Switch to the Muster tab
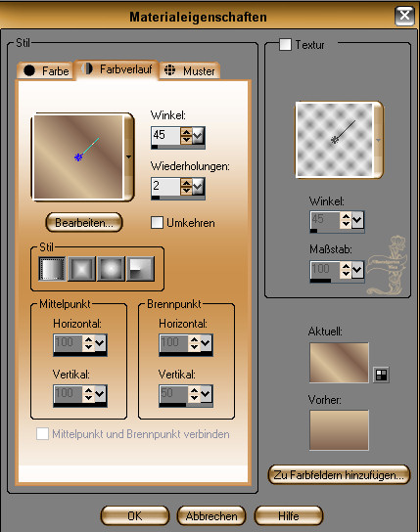 [190, 71]
